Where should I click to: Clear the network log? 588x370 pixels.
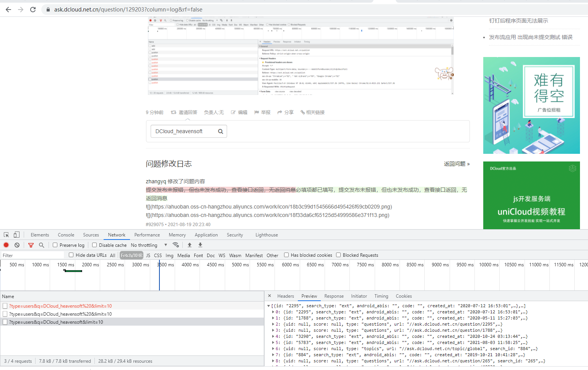tap(17, 245)
